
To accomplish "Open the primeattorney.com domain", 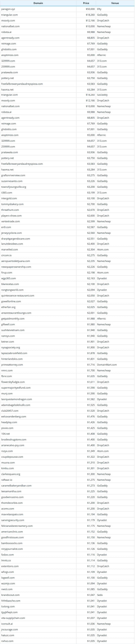I will [12, 364].
